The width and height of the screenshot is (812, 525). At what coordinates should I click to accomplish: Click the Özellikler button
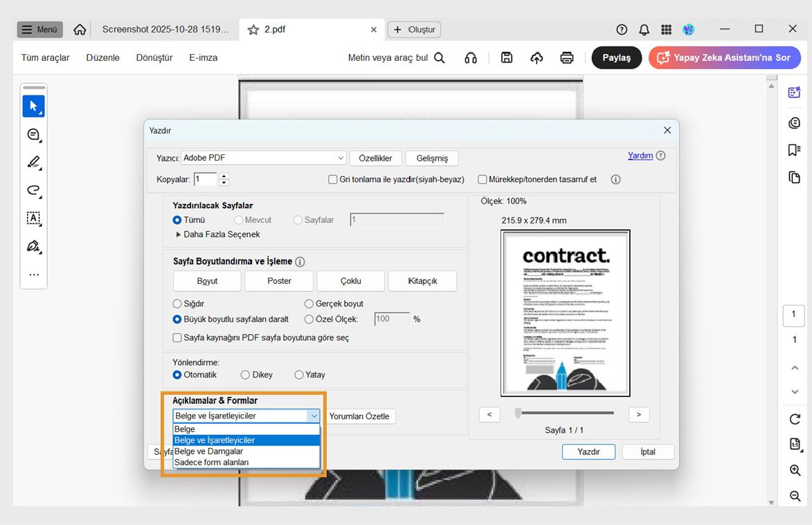pos(375,158)
